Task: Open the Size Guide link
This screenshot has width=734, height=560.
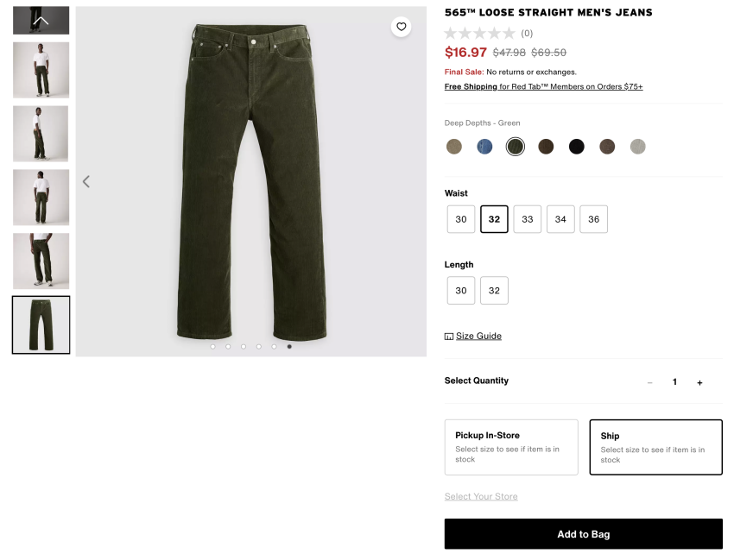Action: click(x=478, y=336)
